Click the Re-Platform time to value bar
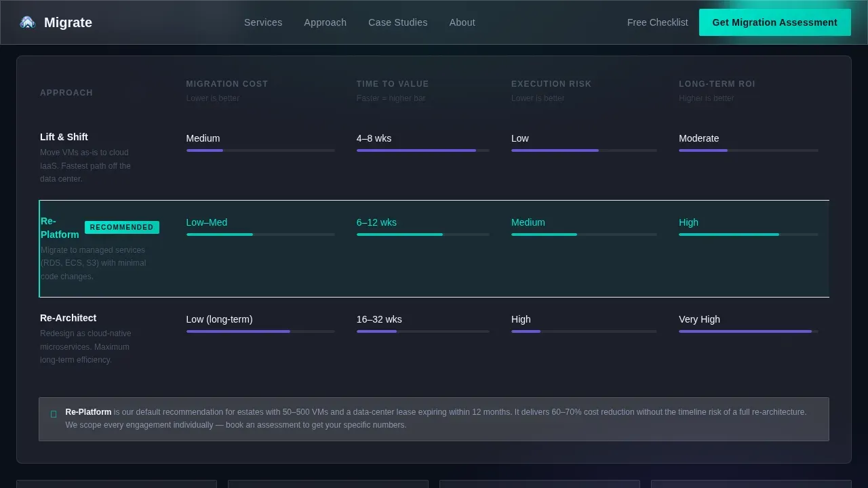 point(422,235)
